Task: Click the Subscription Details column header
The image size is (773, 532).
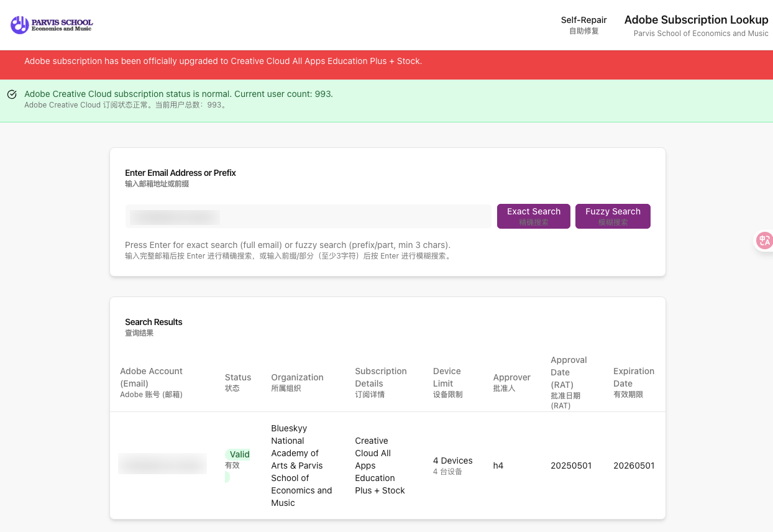Action: (381, 382)
